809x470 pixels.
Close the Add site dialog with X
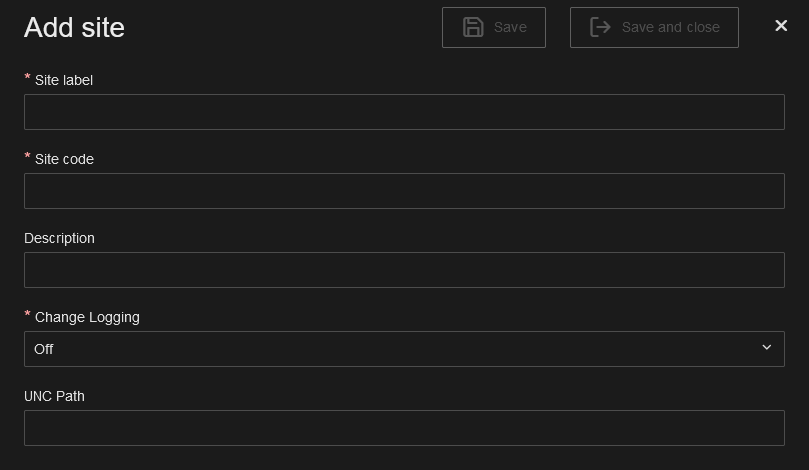tap(781, 26)
